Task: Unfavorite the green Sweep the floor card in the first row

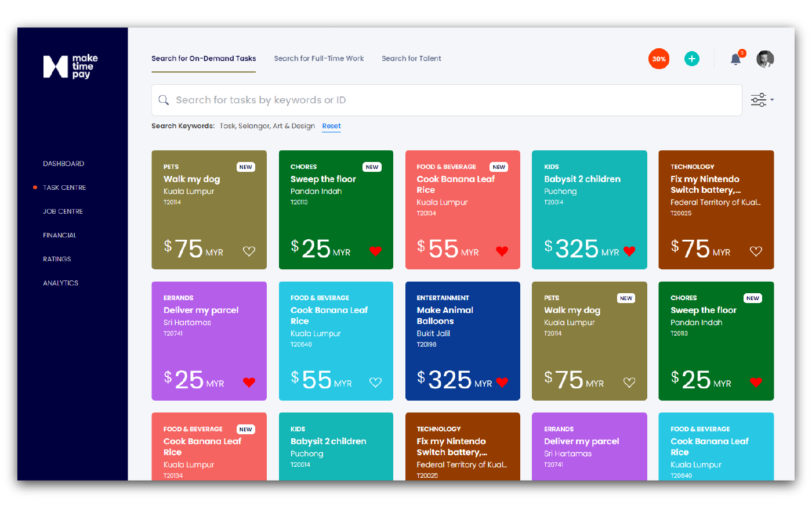Action: click(x=375, y=251)
